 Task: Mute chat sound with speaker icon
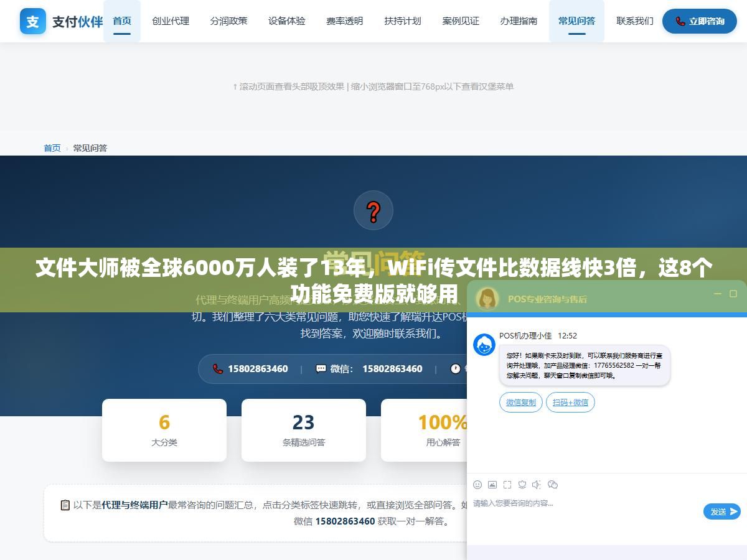tap(537, 485)
